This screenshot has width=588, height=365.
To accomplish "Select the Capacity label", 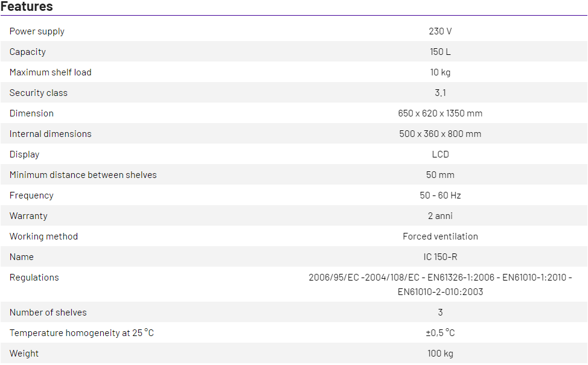I will [x=28, y=52].
